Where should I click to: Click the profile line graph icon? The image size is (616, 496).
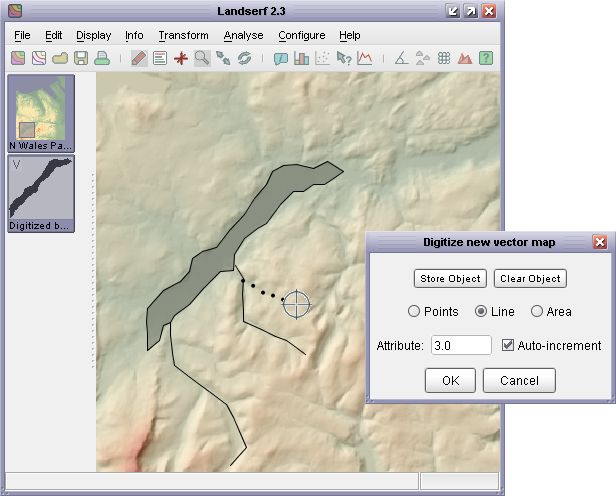[365, 58]
